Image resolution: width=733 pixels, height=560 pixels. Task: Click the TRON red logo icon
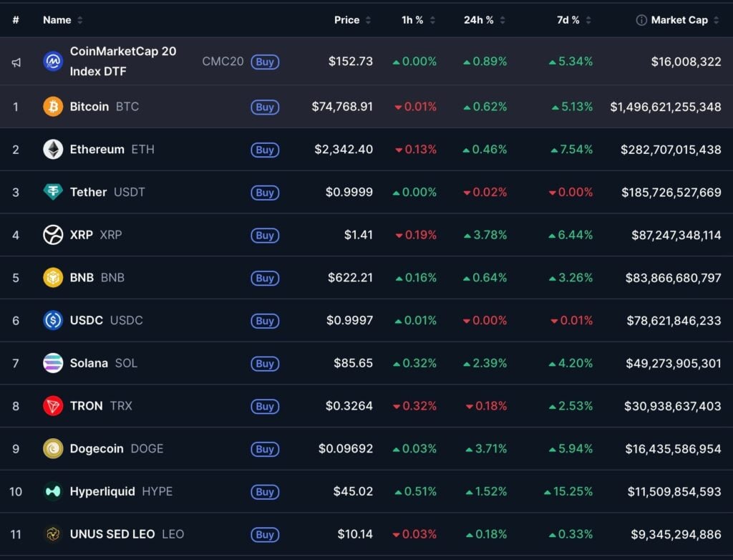tap(53, 406)
